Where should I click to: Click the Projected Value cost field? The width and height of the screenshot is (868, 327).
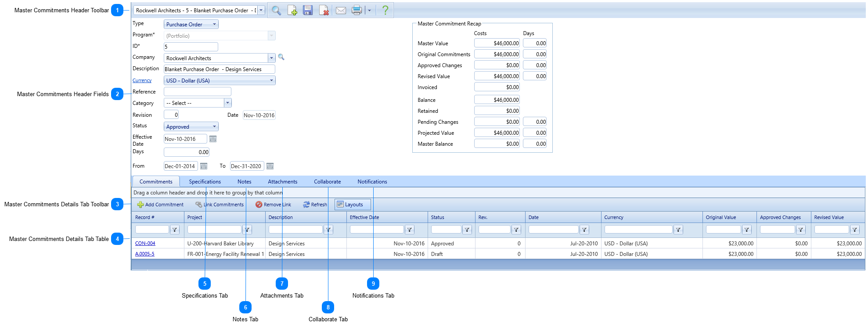coord(497,133)
